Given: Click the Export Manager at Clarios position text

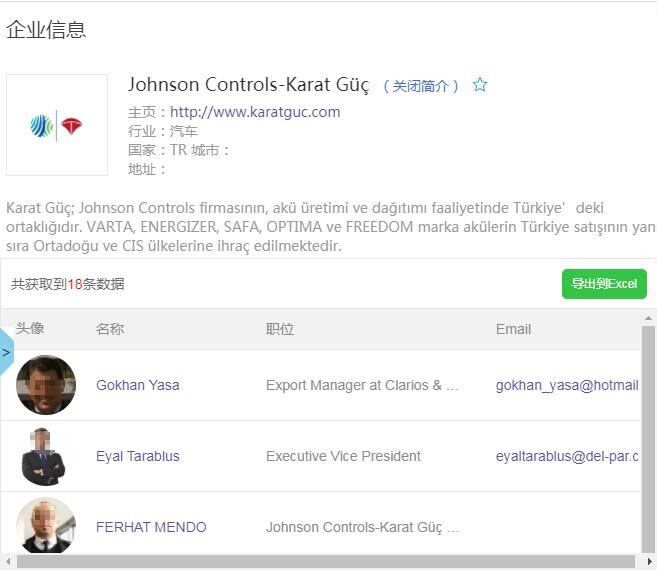Looking at the screenshot, I should 362,385.
